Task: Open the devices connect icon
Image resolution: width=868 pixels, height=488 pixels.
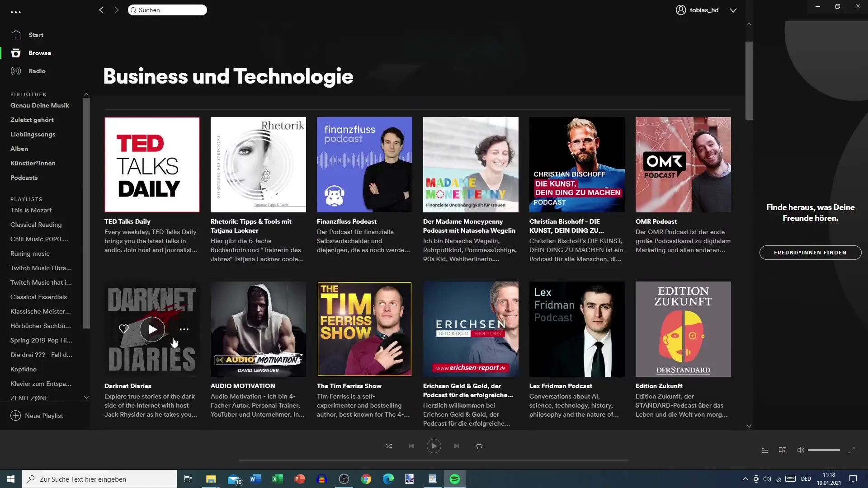Action: (x=783, y=450)
